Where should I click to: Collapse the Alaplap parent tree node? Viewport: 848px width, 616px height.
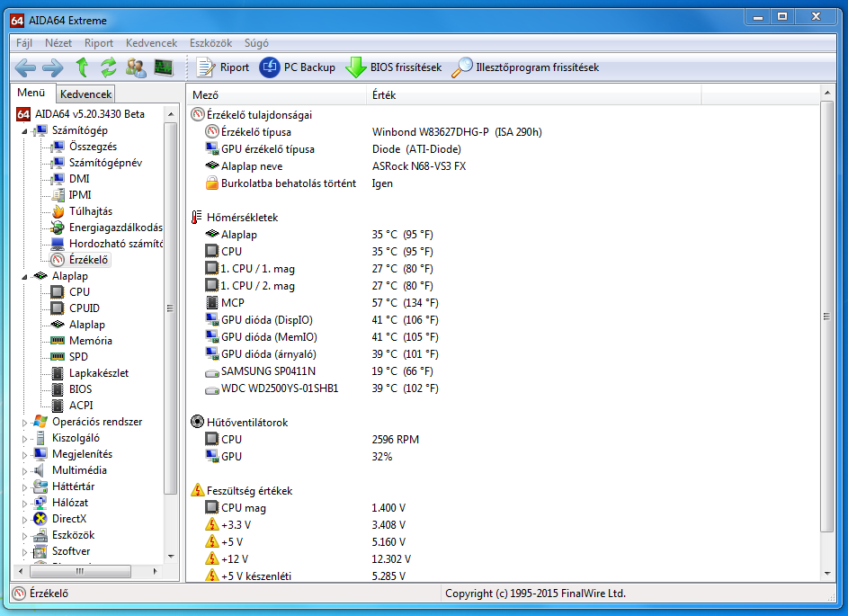coord(24,277)
